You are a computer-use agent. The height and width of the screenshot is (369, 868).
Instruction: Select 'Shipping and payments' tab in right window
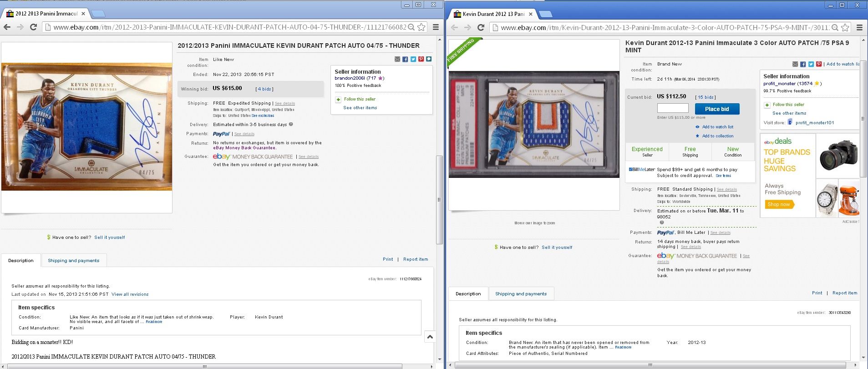pos(521,294)
